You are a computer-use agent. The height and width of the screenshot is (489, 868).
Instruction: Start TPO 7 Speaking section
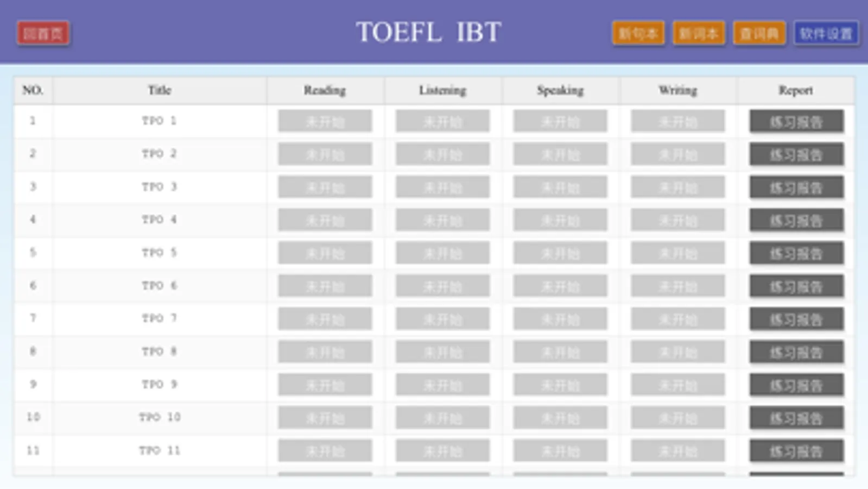(x=560, y=319)
